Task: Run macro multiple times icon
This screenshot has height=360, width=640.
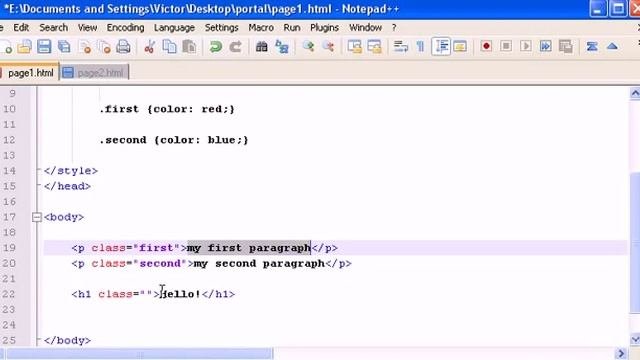Action: pos(545,47)
